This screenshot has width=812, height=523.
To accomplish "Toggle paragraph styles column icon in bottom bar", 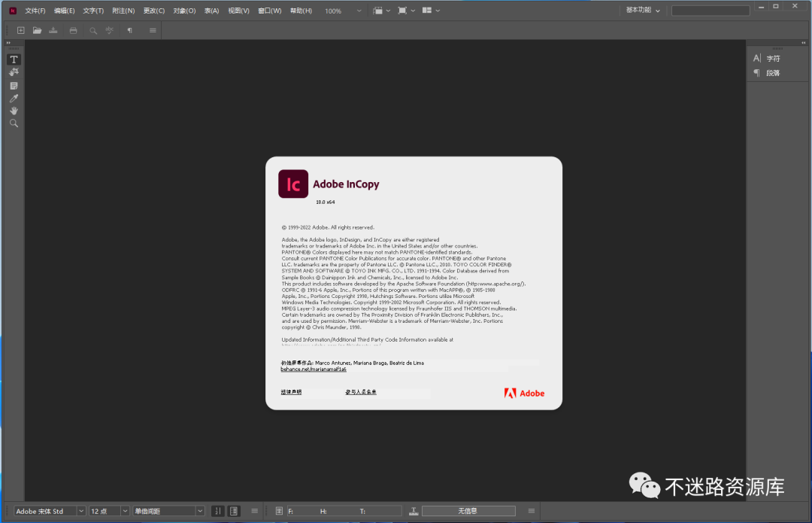I will [x=234, y=511].
